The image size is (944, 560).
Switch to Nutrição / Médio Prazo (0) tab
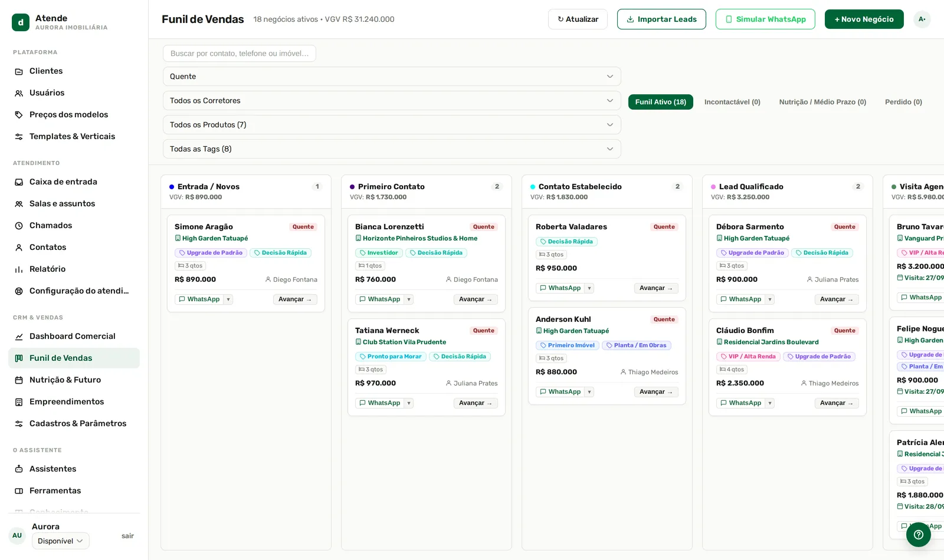pos(822,102)
